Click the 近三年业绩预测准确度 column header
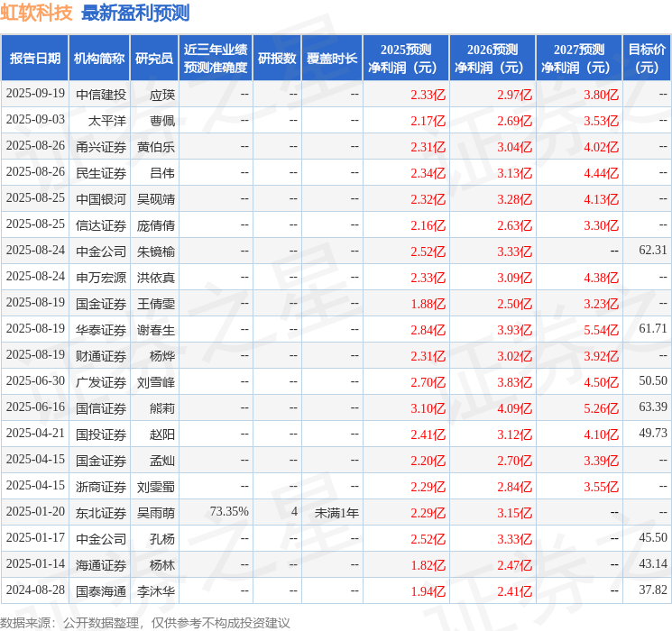 point(216,59)
